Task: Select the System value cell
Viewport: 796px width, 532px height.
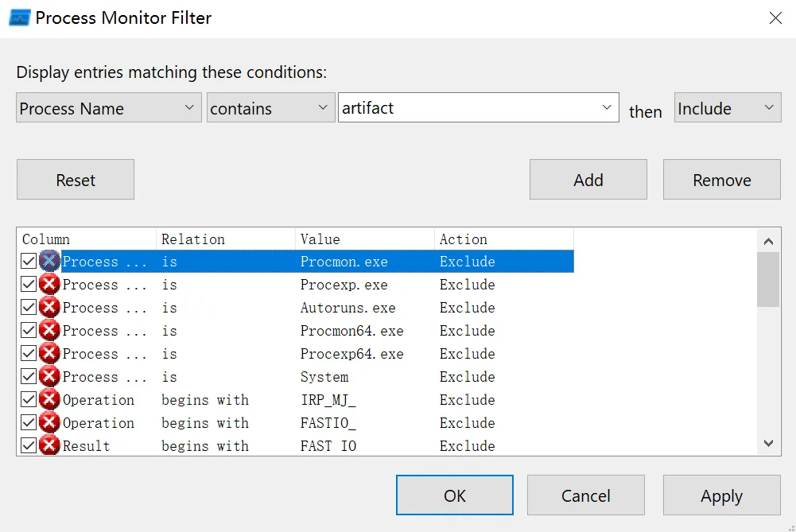Action: coord(324,376)
